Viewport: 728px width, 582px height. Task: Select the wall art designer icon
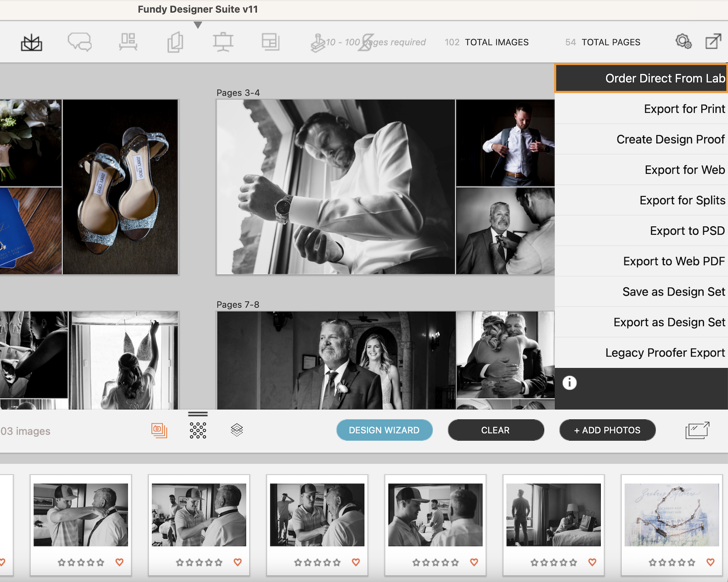point(128,42)
